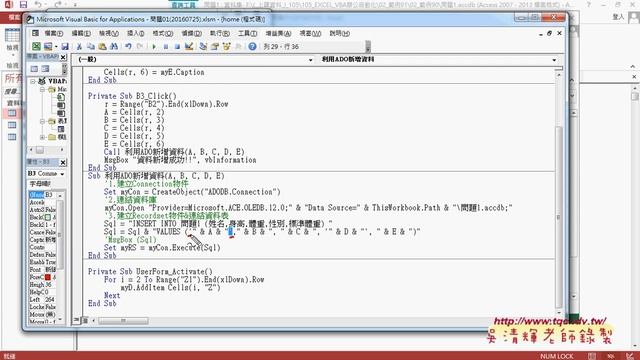Open the 工具(T) menu
Screen dimensions: 640x360
[247, 33]
